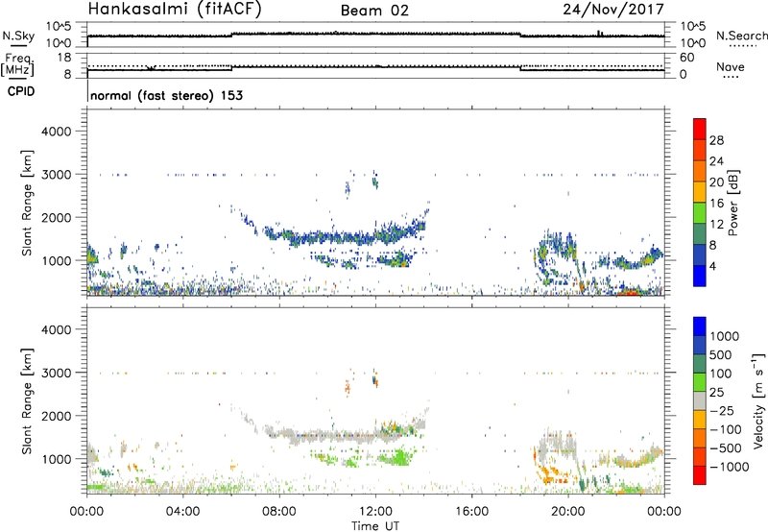The height and width of the screenshot is (532, 768).
Task: Click the 'Velocity [m s-1]' colorbar title
Action: pyautogui.click(x=758, y=400)
